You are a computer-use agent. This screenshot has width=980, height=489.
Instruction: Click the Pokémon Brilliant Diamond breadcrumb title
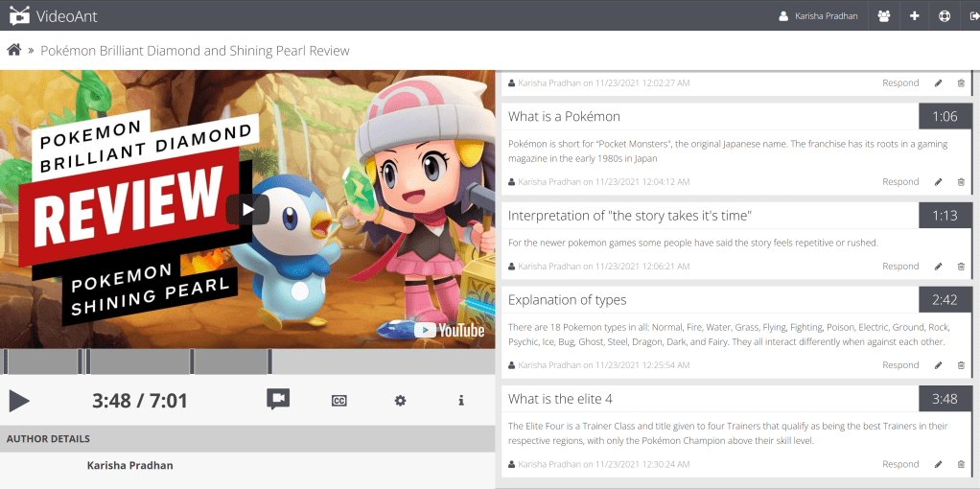tap(195, 51)
